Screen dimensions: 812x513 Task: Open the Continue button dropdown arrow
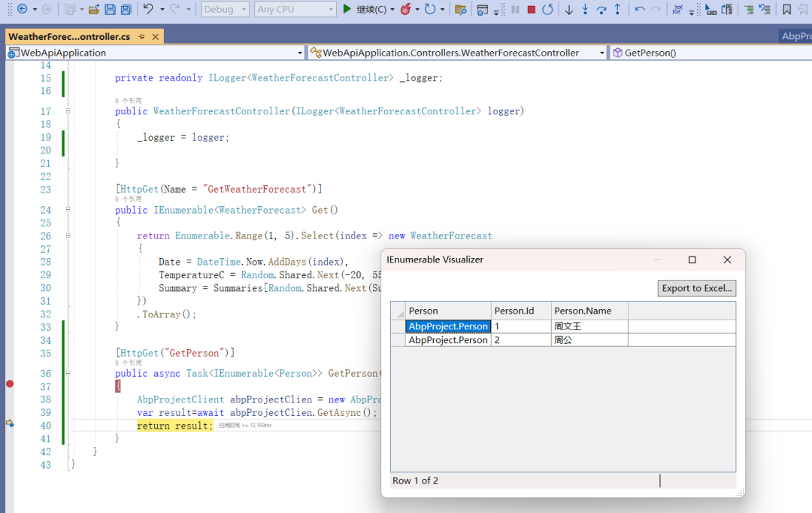pos(392,10)
